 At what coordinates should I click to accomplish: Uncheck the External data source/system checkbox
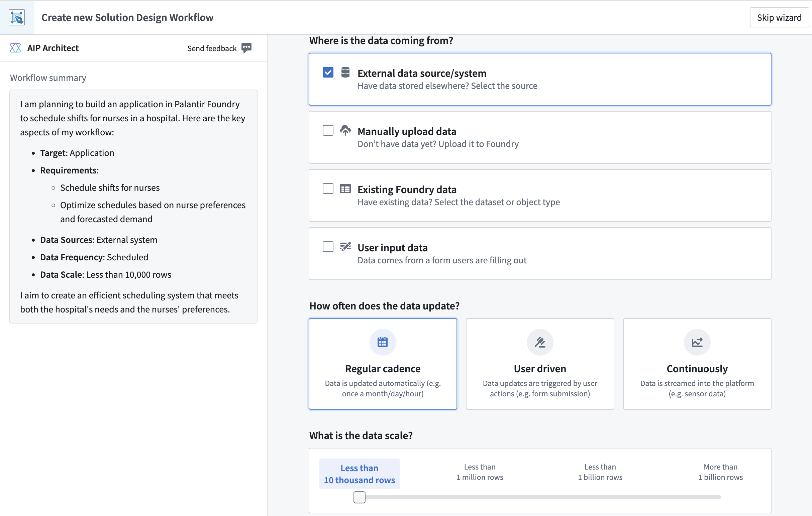[x=328, y=72]
